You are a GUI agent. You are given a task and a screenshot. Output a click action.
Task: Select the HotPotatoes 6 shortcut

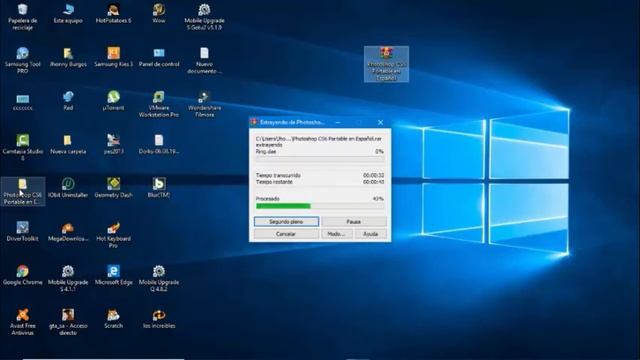(x=113, y=13)
